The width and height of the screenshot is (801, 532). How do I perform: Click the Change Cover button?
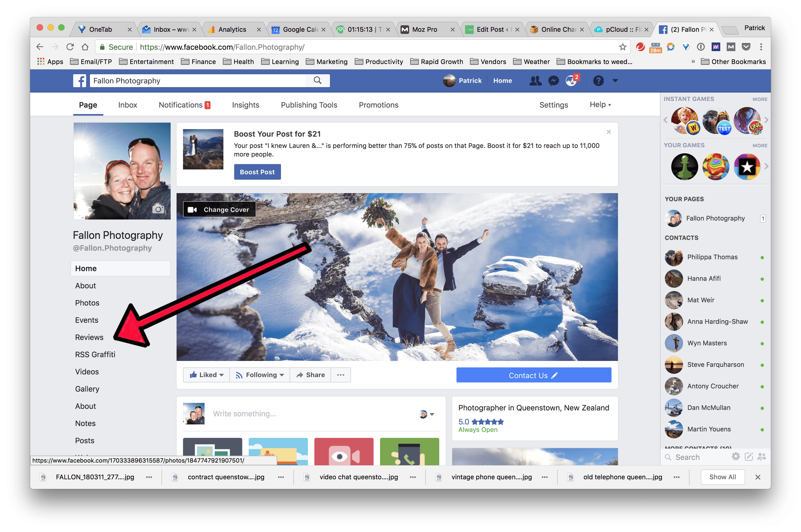(x=219, y=209)
